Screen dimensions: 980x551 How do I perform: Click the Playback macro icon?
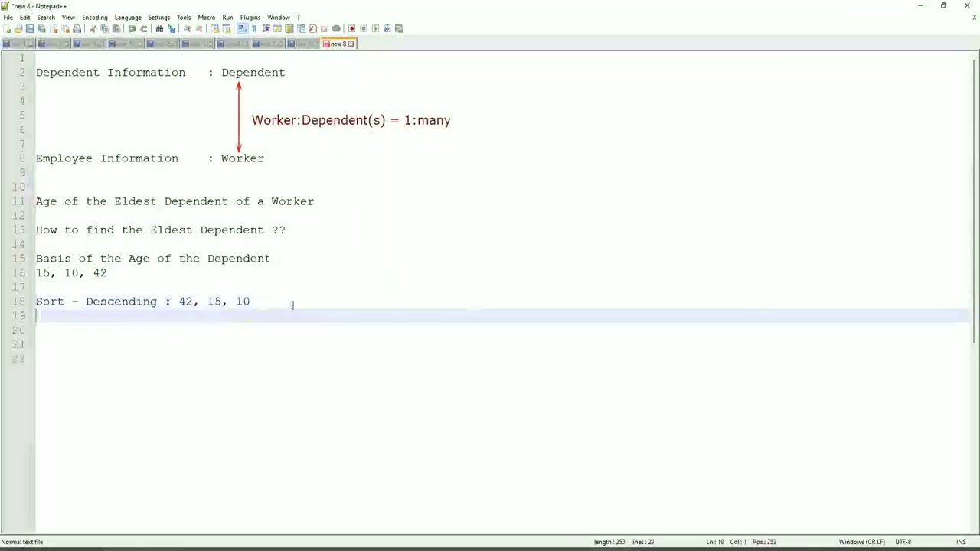point(375,29)
